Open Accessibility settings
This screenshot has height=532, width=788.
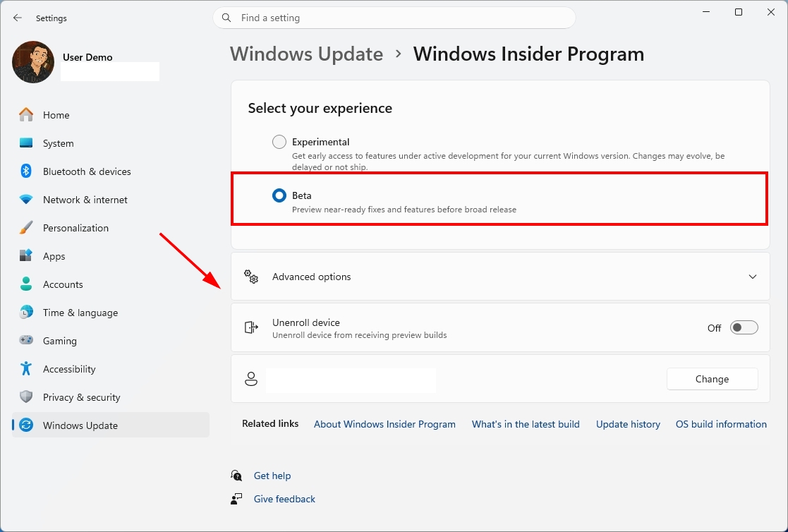click(x=111, y=368)
